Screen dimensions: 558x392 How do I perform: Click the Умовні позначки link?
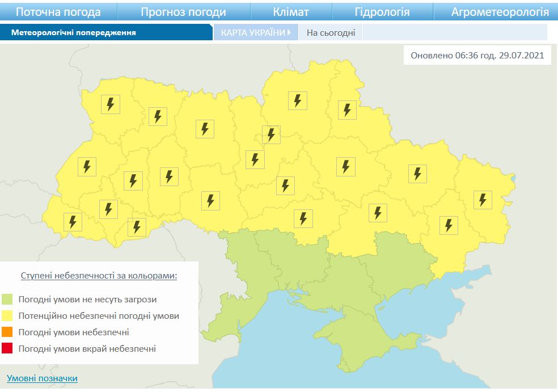click(42, 378)
